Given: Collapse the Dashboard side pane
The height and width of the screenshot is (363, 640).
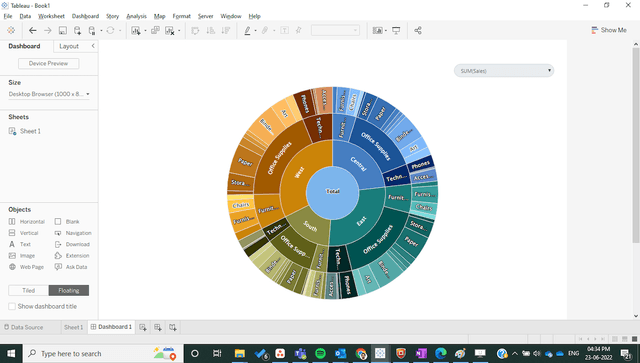Looking at the screenshot, I should (x=93, y=46).
